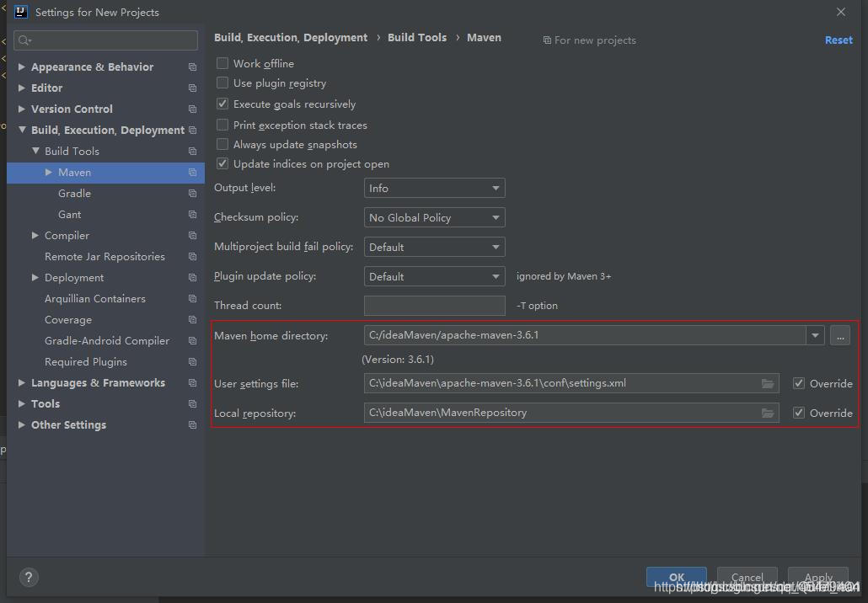Toggle Override for User settings file
This screenshot has height=603, width=868.
pyautogui.click(x=799, y=383)
